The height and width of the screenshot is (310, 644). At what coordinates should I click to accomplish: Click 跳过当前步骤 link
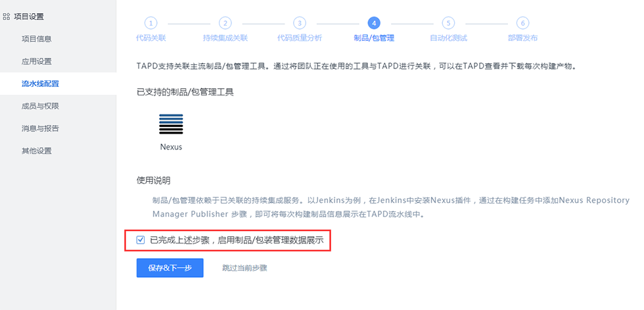pyautogui.click(x=244, y=268)
